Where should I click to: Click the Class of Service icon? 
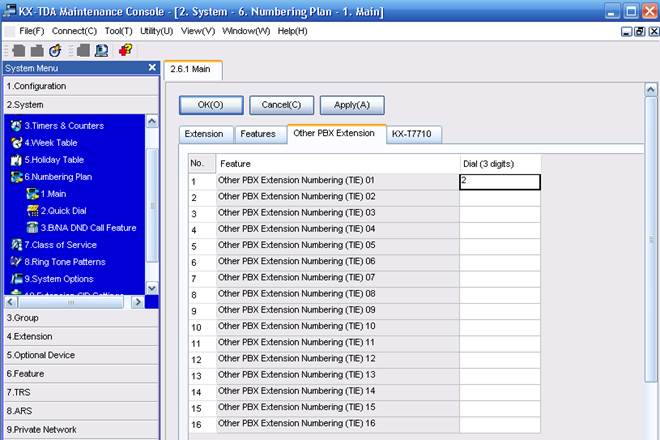tap(16, 245)
